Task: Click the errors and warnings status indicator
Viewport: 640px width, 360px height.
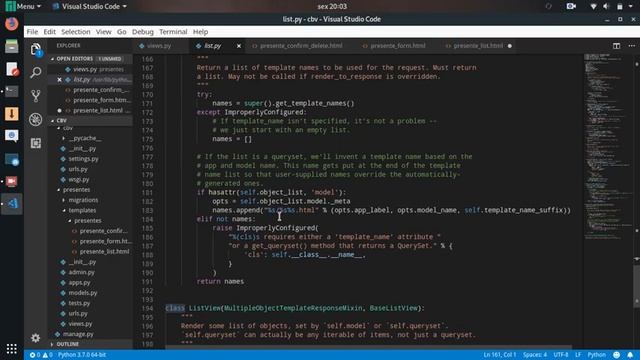Action: coord(41,355)
